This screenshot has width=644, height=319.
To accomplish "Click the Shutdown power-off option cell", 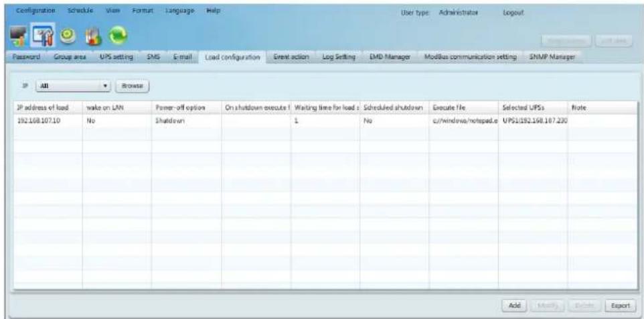I will point(187,122).
